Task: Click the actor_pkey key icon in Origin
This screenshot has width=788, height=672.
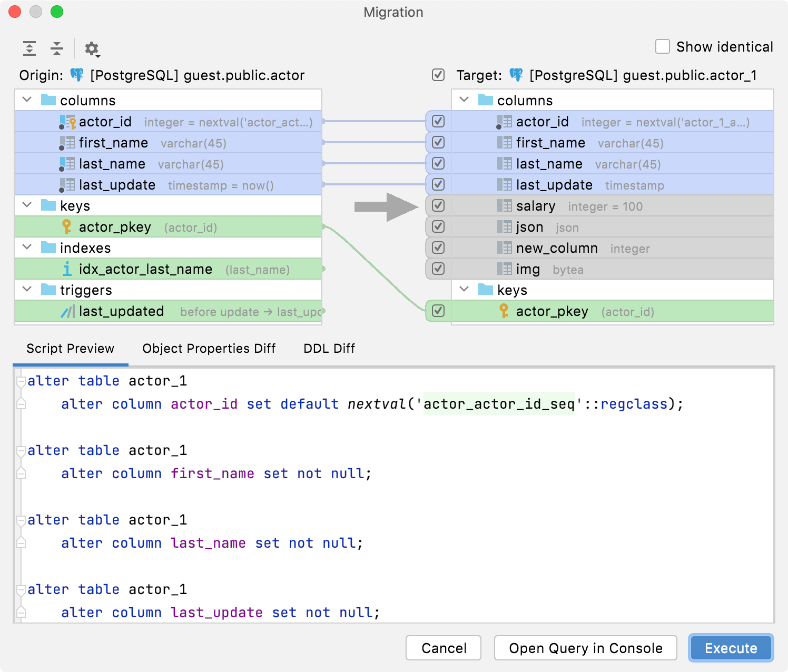Action: pyautogui.click(x=67, y=227)
